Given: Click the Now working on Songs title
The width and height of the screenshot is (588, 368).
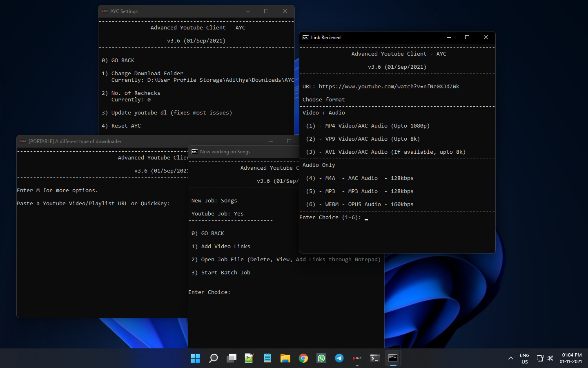Looking at the screenshot, I should [225, 152].
